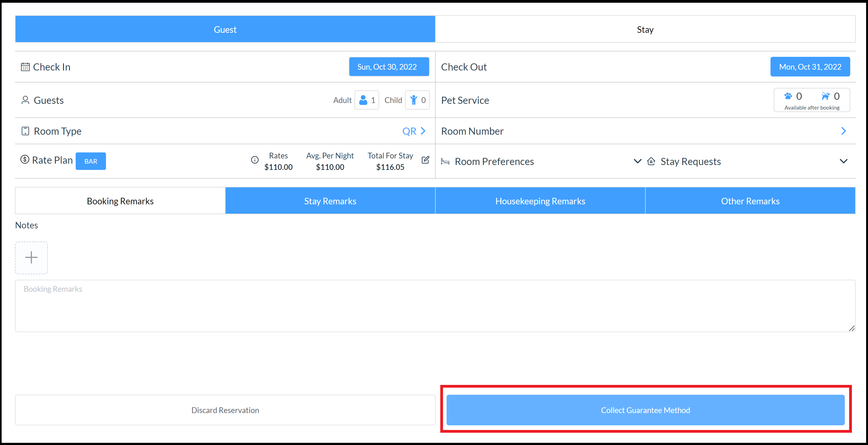
Task: Click the guest profile icon
Action: pos(25,101)
